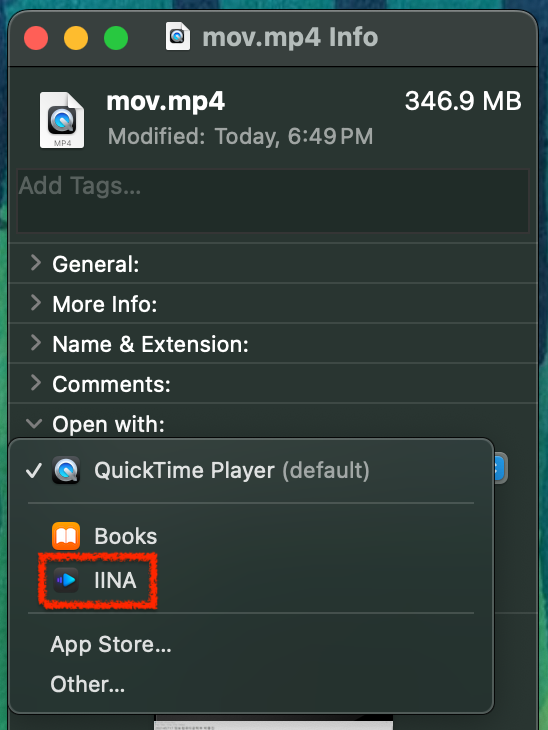Click the large mov.mp4 file icon in the header
The image size is (548, 730).
tap(62, 120)
